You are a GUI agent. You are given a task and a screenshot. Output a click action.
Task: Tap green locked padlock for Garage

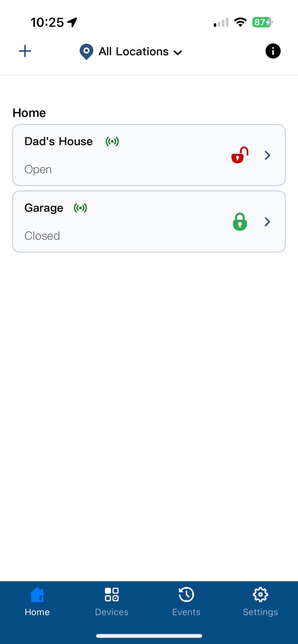pos(240,222)
